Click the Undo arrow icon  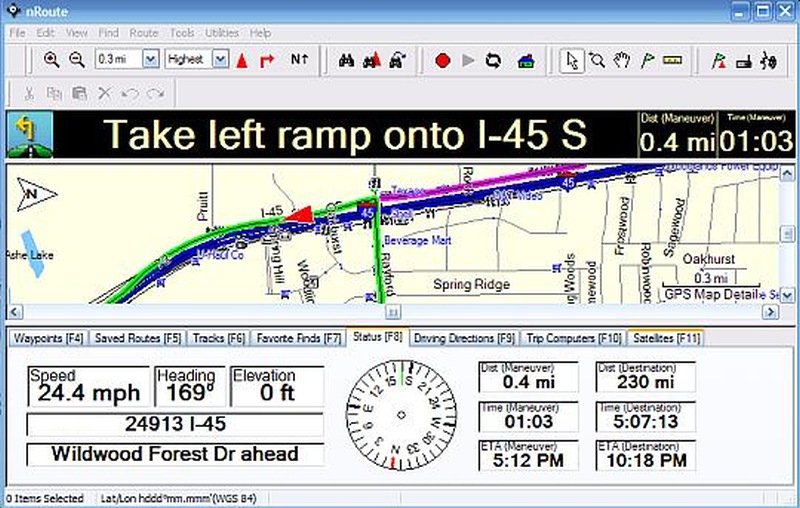(x=130, y=93)
